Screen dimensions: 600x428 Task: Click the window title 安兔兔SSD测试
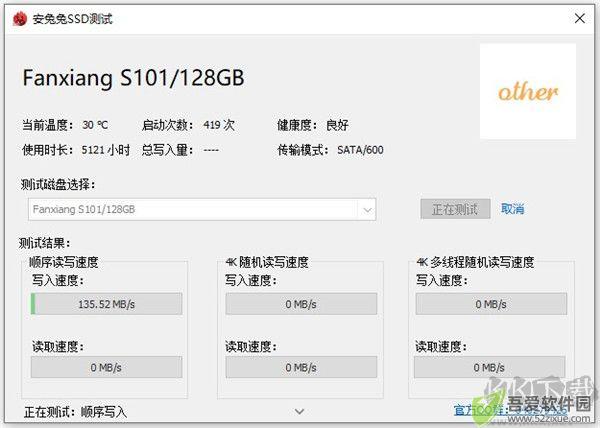[x=73, y=19]
